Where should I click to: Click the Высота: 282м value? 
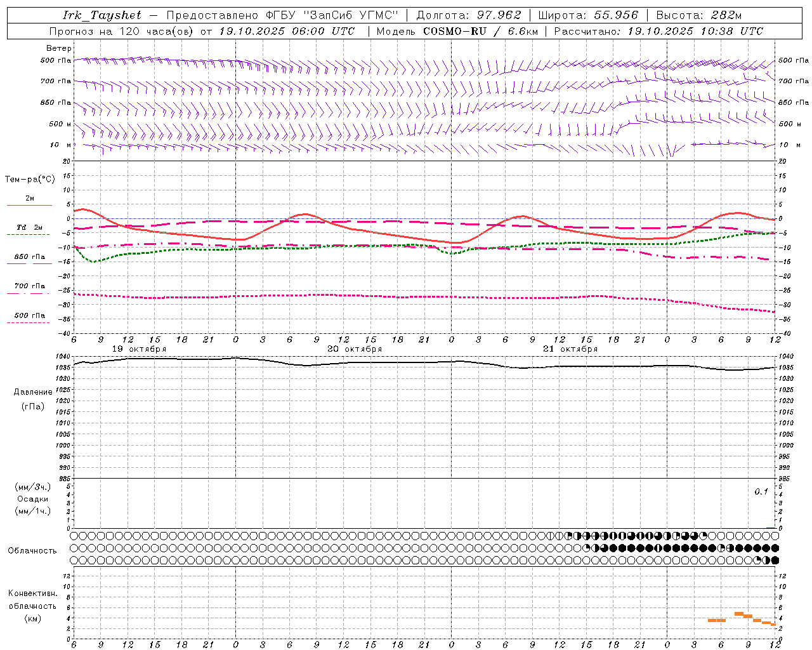tap(699, 15)
